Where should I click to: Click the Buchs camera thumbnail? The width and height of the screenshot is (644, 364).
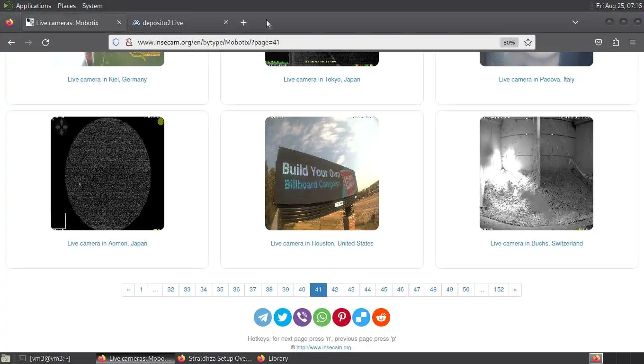(537, 173)
